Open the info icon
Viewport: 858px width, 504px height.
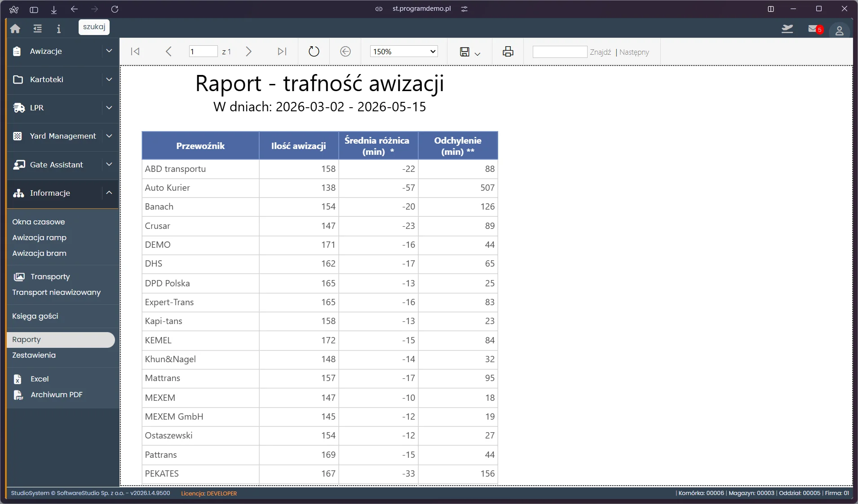[x=58, y=29]
